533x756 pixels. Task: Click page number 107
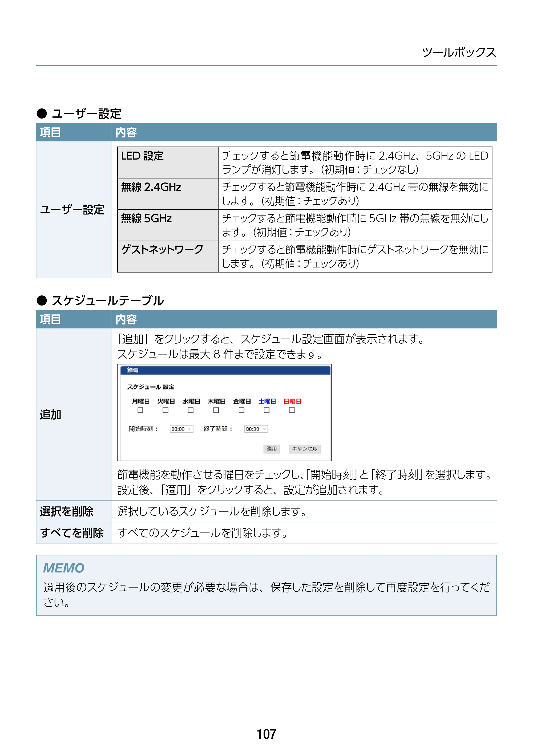tap(266, 734)
